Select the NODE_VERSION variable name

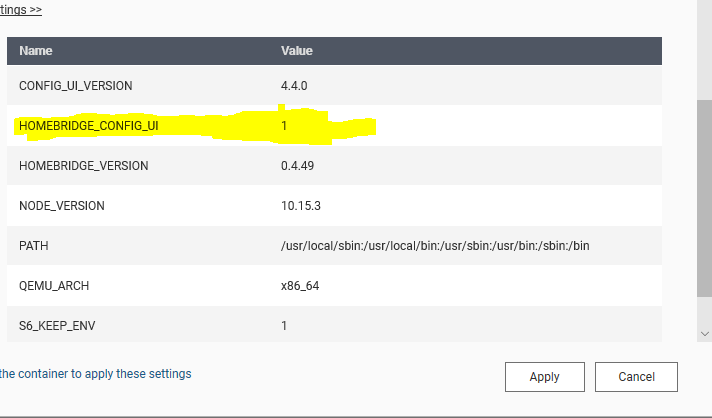point(62,206)
